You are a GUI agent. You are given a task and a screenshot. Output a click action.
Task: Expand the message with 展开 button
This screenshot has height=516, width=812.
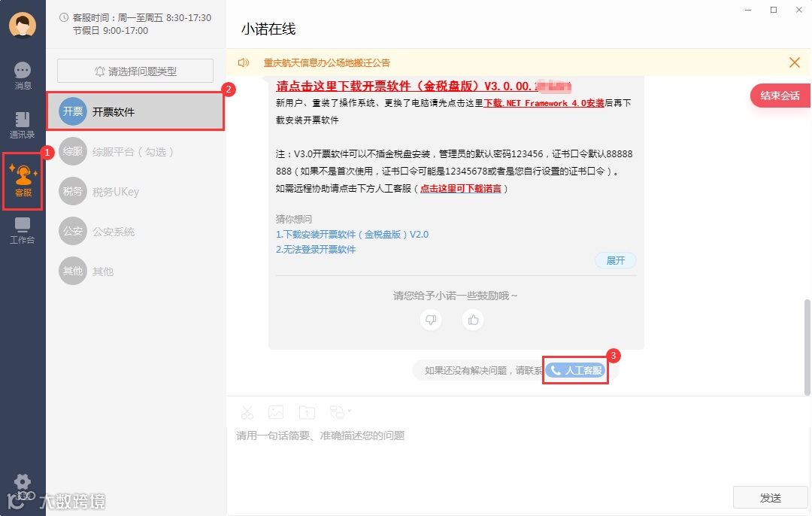(616, 260)
